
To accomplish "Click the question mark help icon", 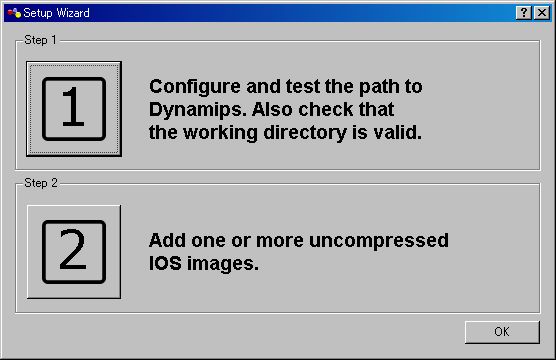I will point(524,13).
